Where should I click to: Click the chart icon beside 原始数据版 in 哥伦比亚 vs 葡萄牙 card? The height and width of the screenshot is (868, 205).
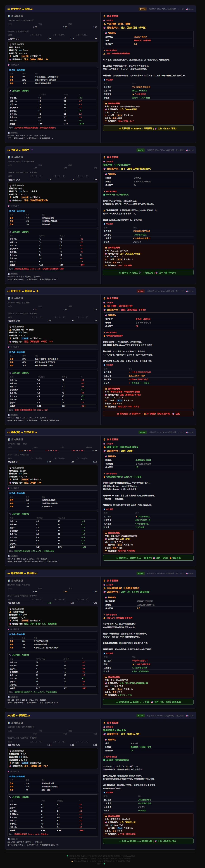pos(9,298)
